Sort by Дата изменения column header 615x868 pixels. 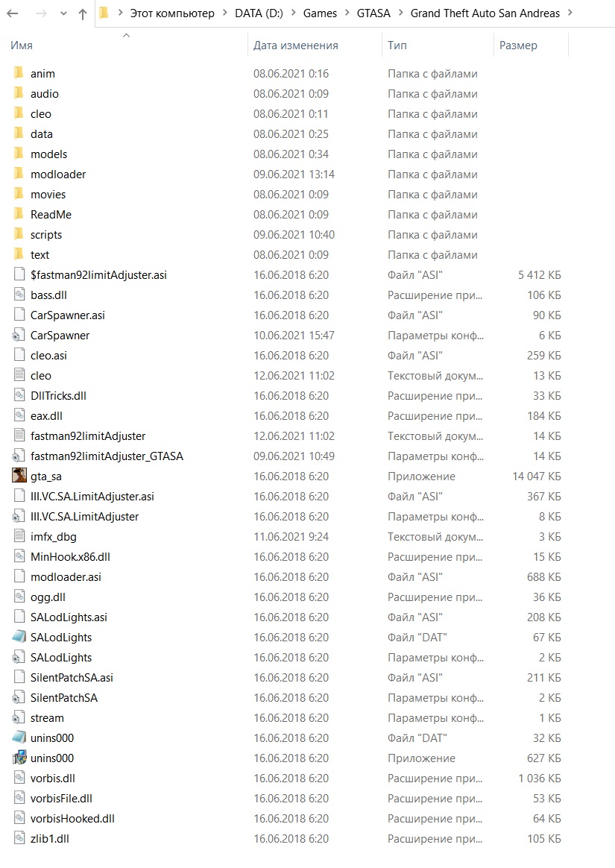[x=296, y=45]
